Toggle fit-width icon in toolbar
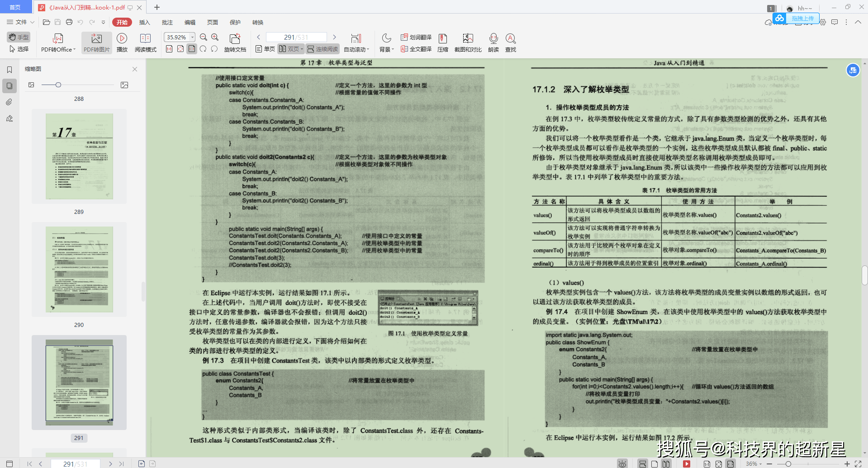The image size is (868, 468). 192,49
